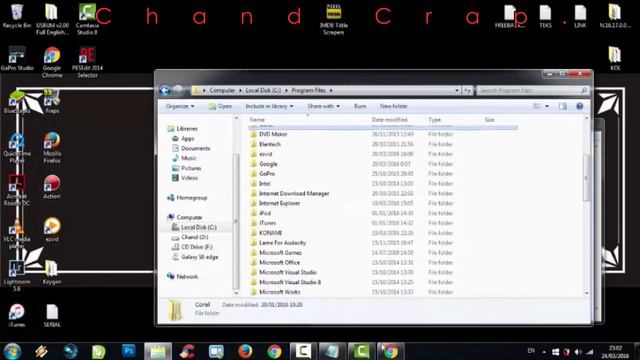
Task: Open GoPro Studio desktop shortcut
Action: [x=17, y=59]
